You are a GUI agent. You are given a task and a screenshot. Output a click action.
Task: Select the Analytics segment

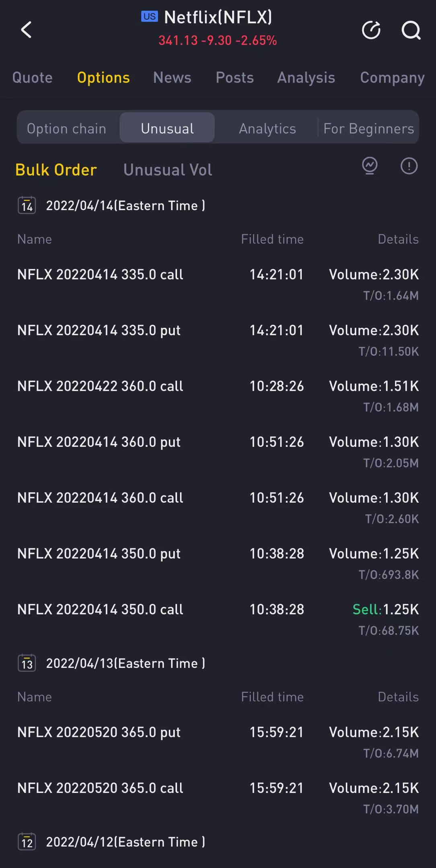coord(267,128)
